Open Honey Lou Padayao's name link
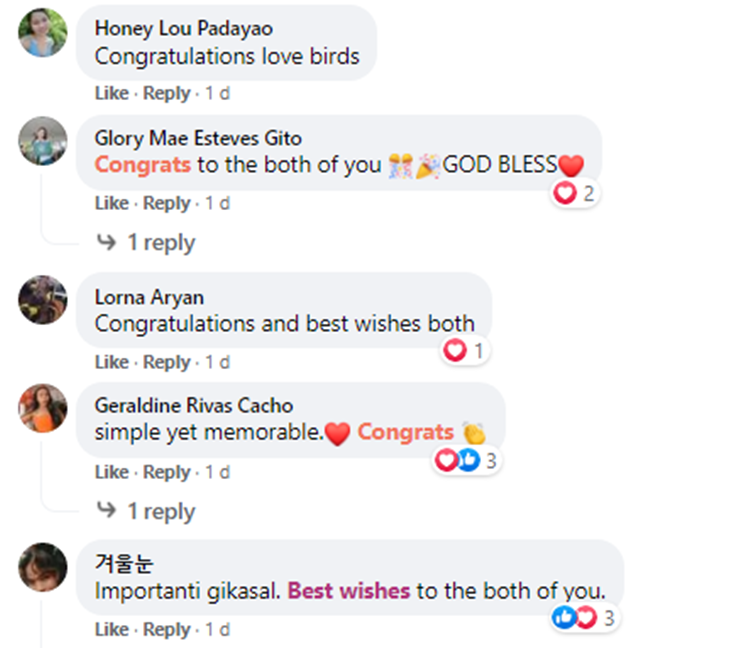750x648 pixels. point(184,28)
